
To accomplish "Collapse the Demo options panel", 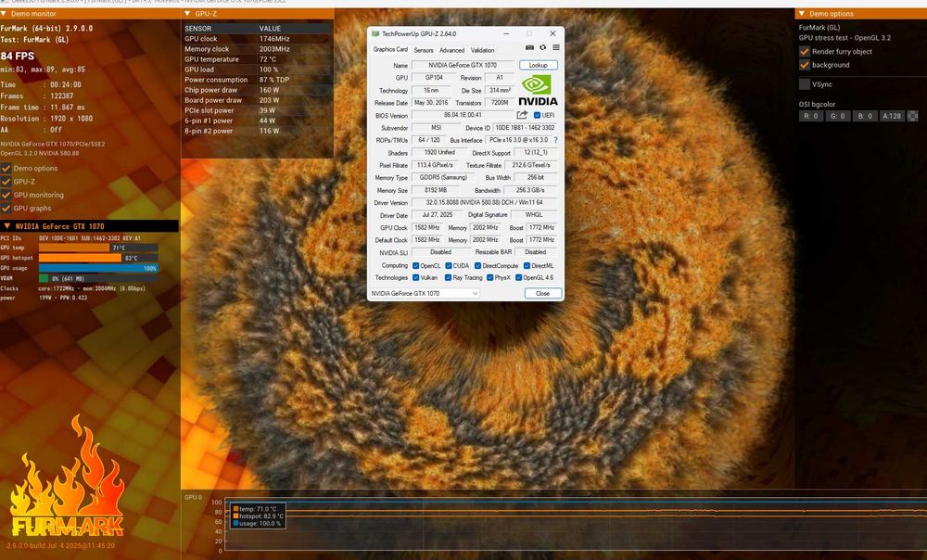I will [802, 14].
